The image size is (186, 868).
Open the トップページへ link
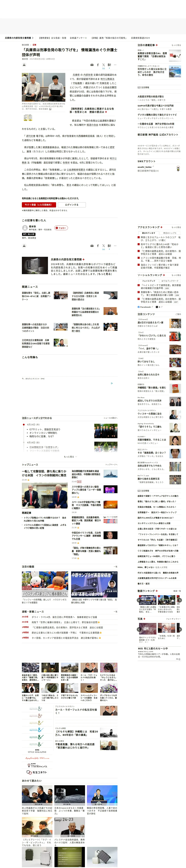111,465
